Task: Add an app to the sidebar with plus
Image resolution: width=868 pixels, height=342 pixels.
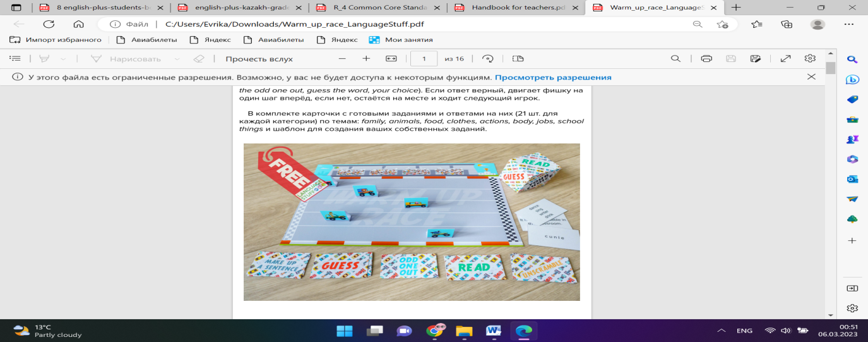Action: click(852, 241)
